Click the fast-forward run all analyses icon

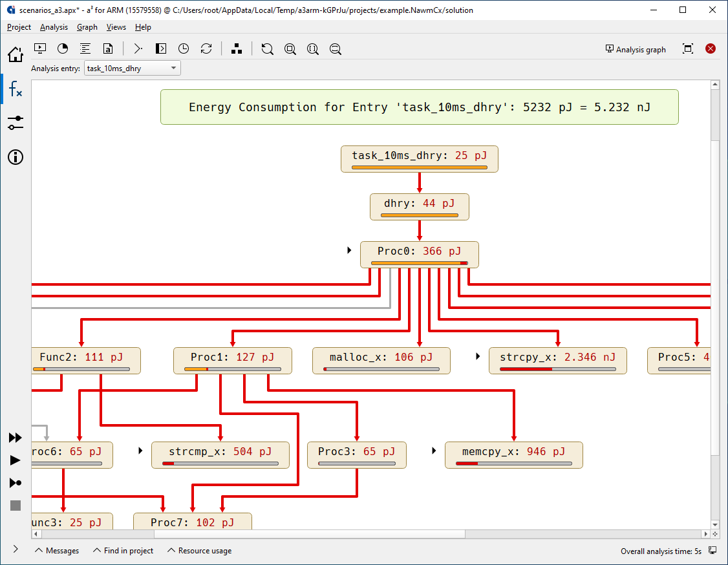(x=16, y=438)
